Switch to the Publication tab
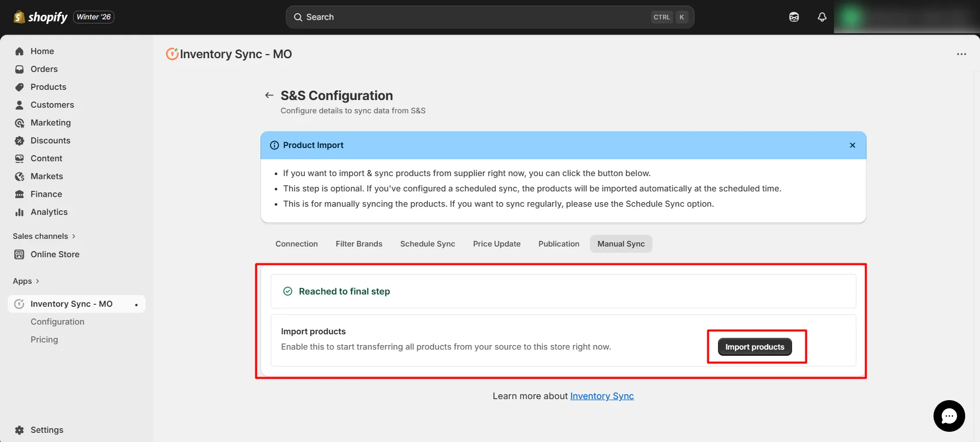 click(x=559, y=244)
